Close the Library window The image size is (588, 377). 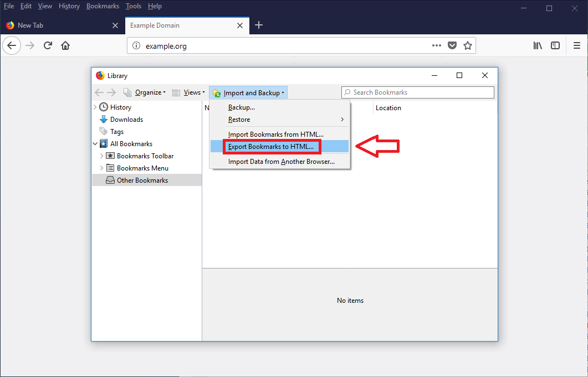[x=485, y=75]
